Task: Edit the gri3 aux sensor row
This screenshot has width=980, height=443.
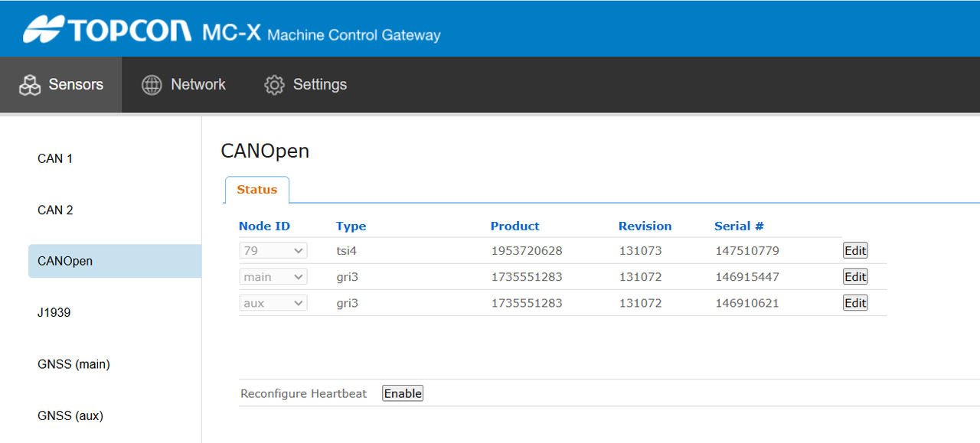Action: [854, 303]
